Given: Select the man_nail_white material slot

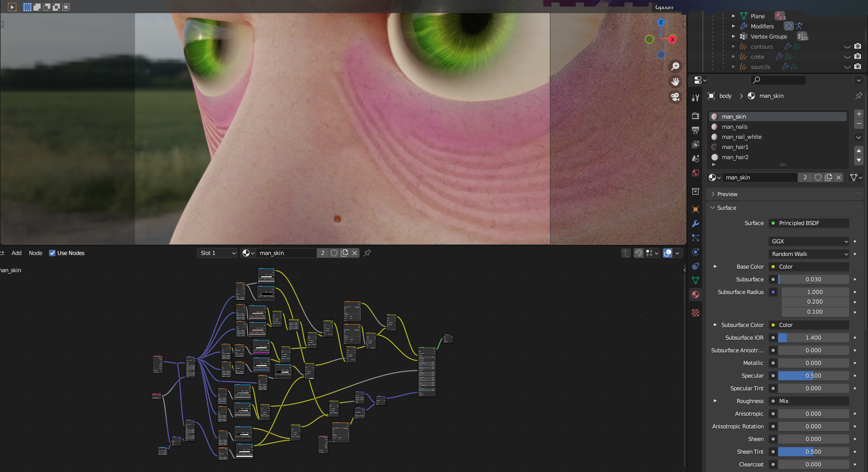Looking at the screenshot, I should pos(778,137).
